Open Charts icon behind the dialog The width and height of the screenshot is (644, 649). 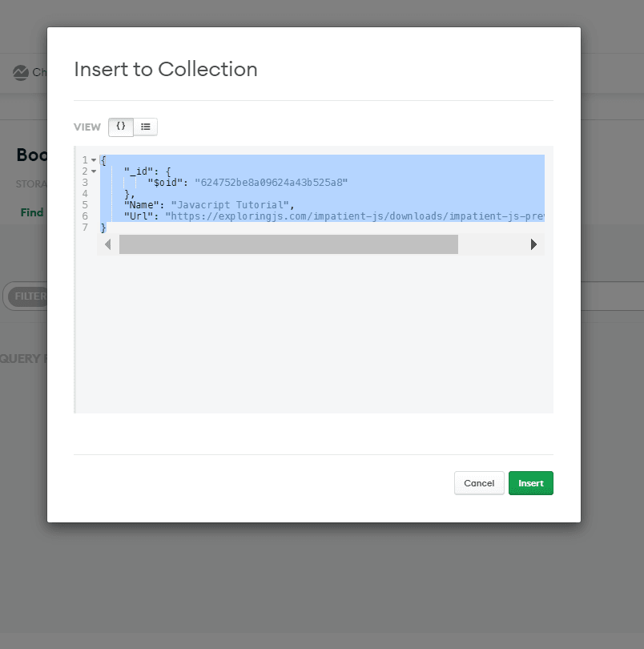point(21,73)
